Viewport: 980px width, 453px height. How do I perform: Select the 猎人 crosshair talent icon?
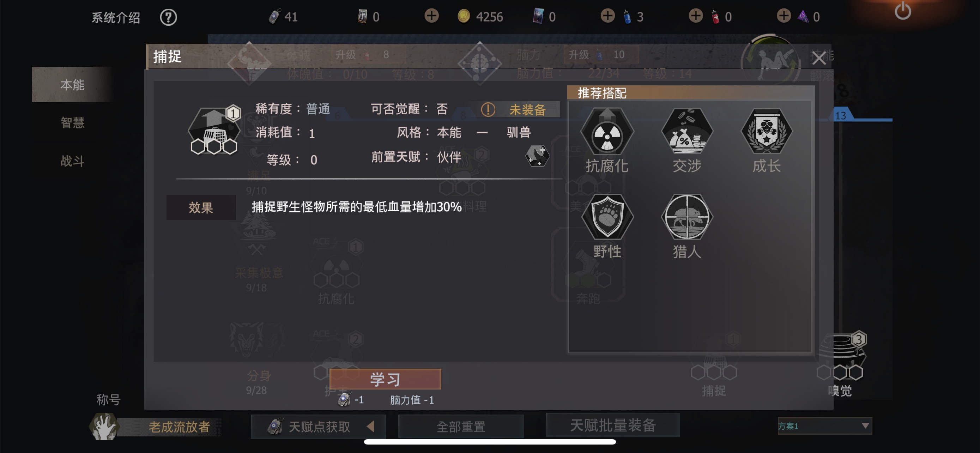[x=687, y=217]
